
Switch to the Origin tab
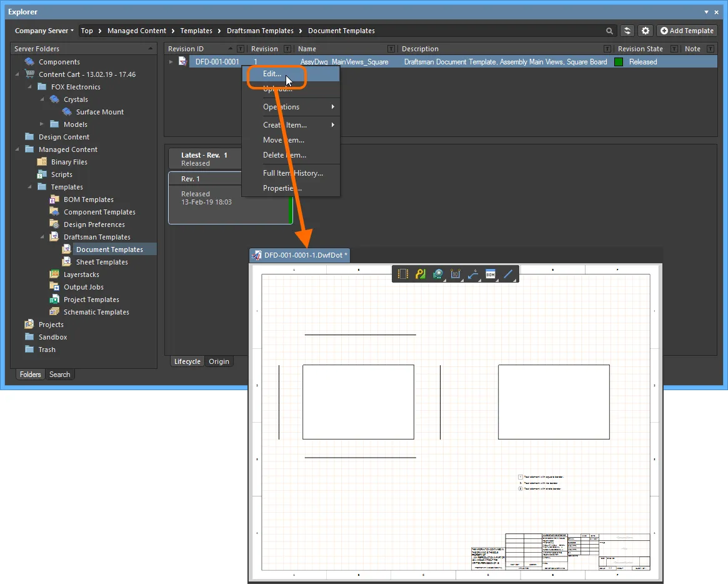pos(219,361)
